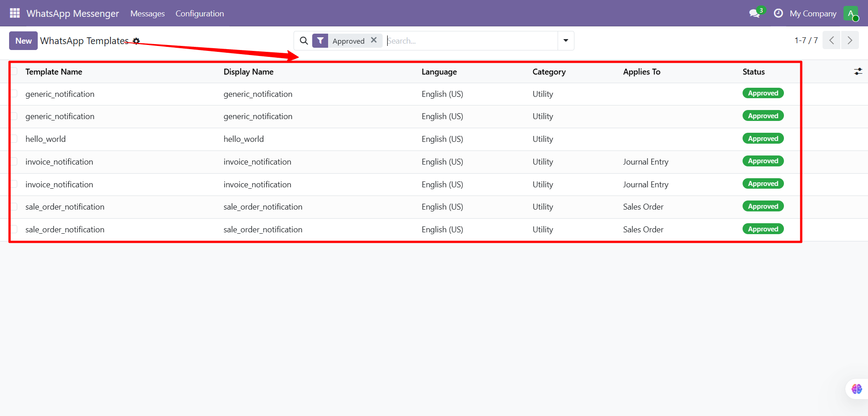Image resolution: width=868 pixels, height=416 pixels.
Task: Open the conversations chat icon
Action: [754, 13]
